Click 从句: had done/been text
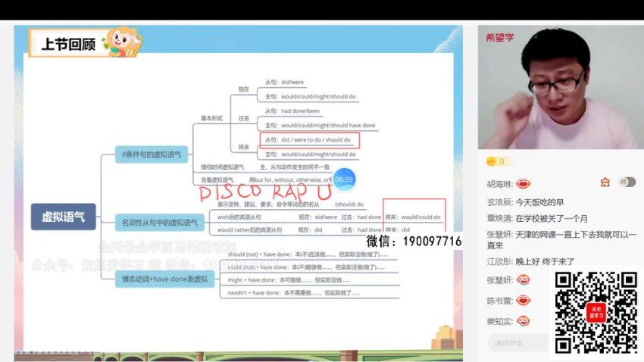 tap(292, 111)
